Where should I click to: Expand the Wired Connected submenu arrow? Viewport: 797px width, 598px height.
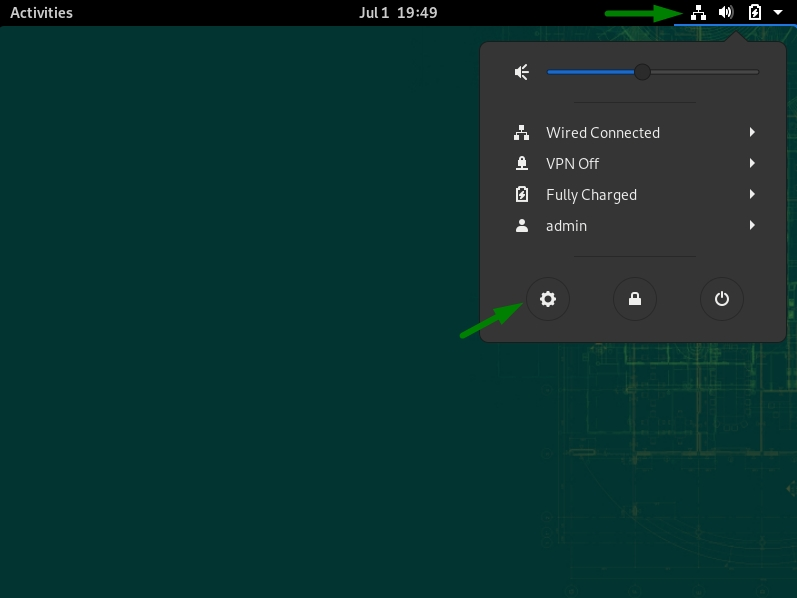coord(752,132)
